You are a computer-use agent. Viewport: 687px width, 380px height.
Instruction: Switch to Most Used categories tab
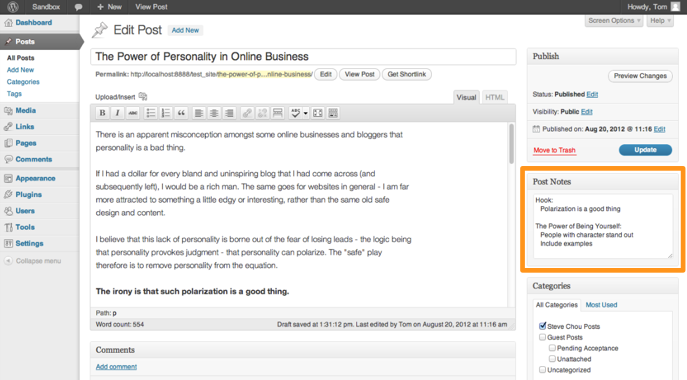601,305
